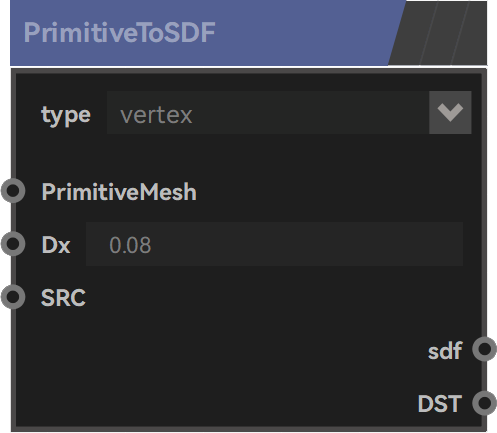The image size is (497, 433).
Task: Click the Dx parameter label
Action: pyautogui.click(x=56, y=245)
